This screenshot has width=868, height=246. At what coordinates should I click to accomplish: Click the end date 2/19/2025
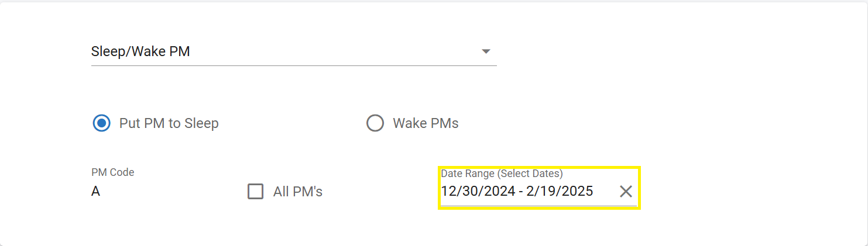tap(560, 191)
